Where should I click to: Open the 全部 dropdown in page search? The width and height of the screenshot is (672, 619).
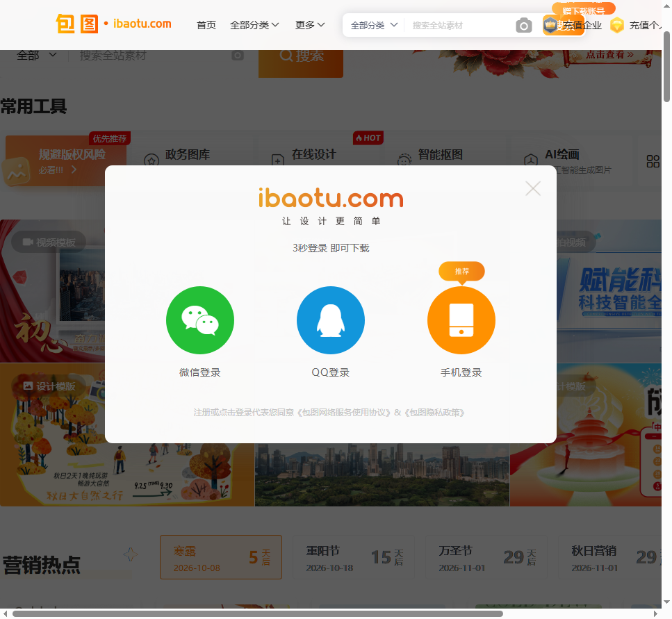click(36, 56)
